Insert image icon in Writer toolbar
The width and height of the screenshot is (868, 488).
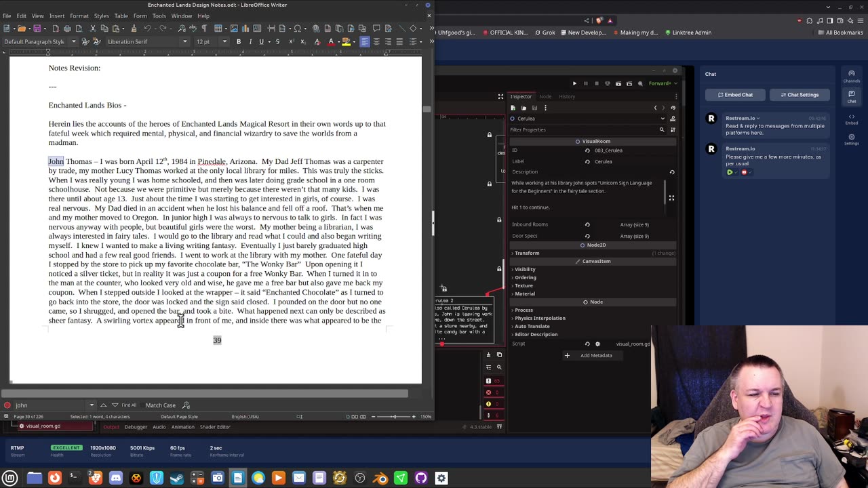coord(234,28)
